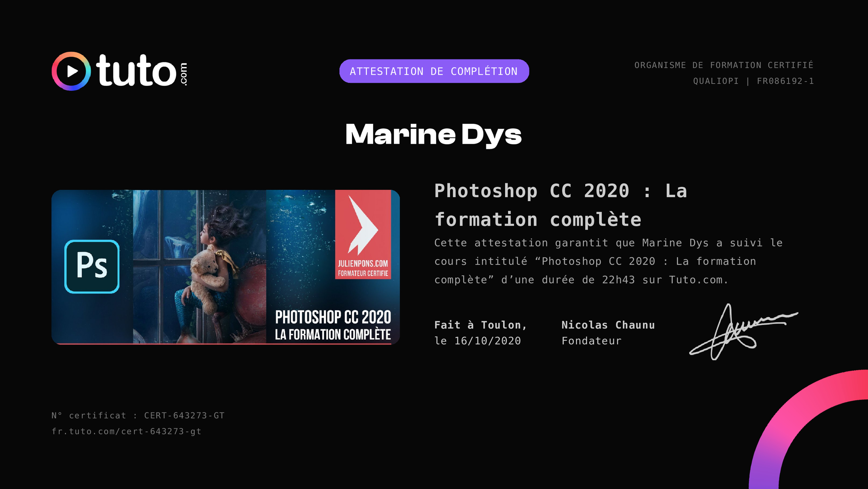
Task: Click 'PHOTOSHOP CC 2020' caption on the thumbnail
Action: pos(333,317)
